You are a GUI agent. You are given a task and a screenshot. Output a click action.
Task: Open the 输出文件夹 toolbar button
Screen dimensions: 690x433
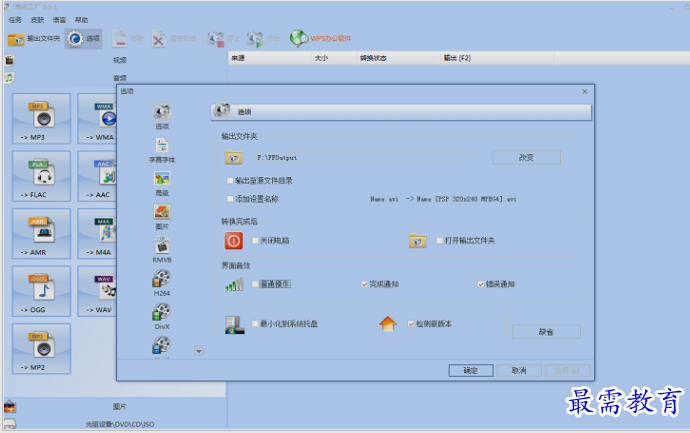pyautogui.click(x=34, y=39)
